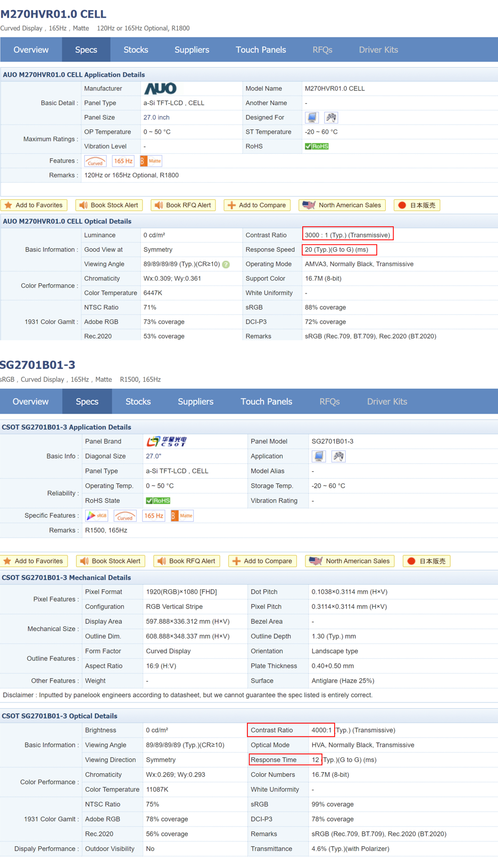Click the help icon beside AUO Viewing Angle

click(x=226, y=265)
